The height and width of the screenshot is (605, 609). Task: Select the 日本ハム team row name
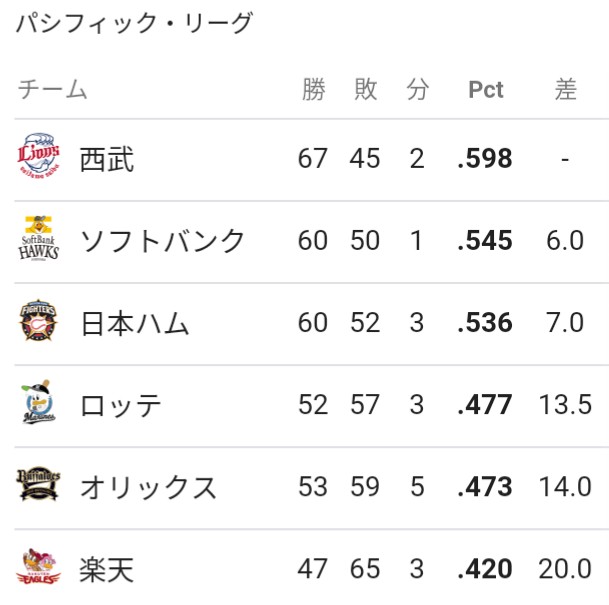coord(135,323)
